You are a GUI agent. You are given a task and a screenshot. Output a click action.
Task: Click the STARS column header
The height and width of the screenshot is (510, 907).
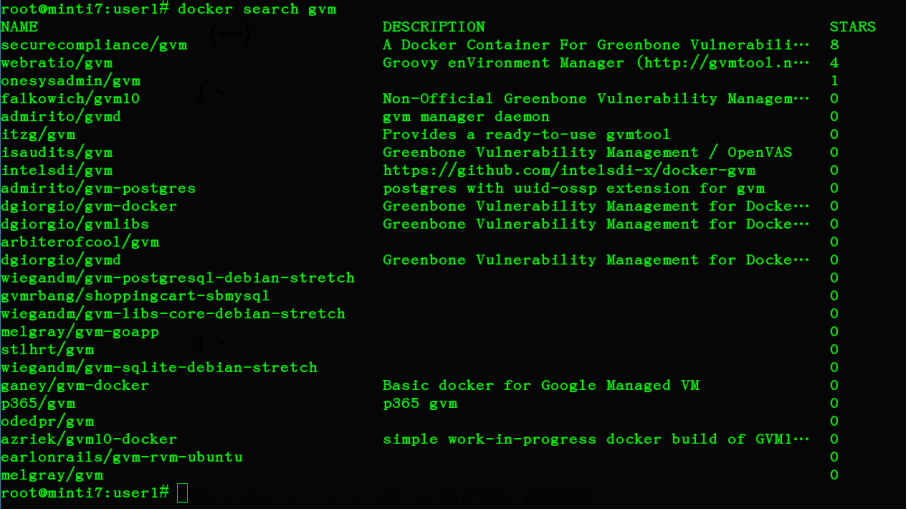coord(852,27)
